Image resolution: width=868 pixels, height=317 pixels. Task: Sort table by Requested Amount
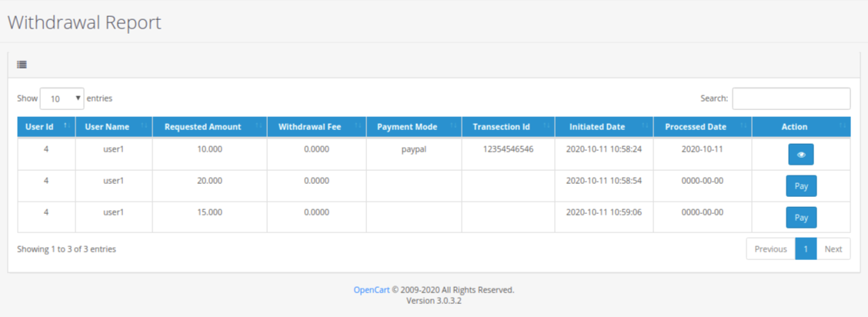click(203, 126)
